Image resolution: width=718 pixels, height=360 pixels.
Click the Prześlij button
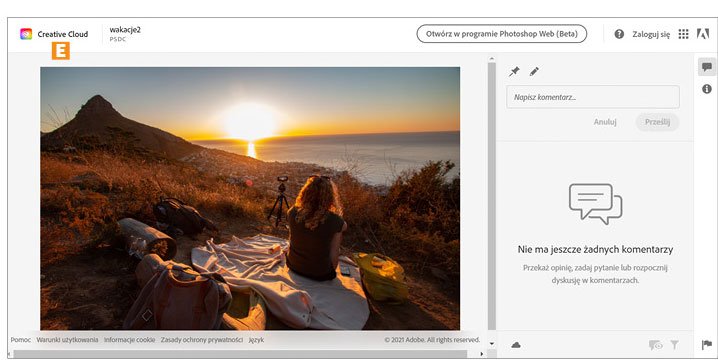point(658,122)
